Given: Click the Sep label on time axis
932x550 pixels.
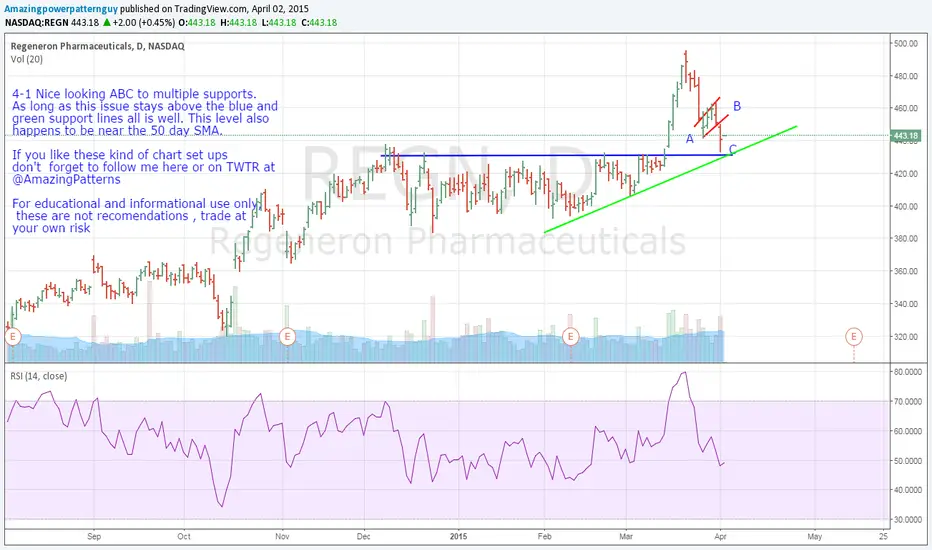Looking at the screenshot, I should point(94,536).
